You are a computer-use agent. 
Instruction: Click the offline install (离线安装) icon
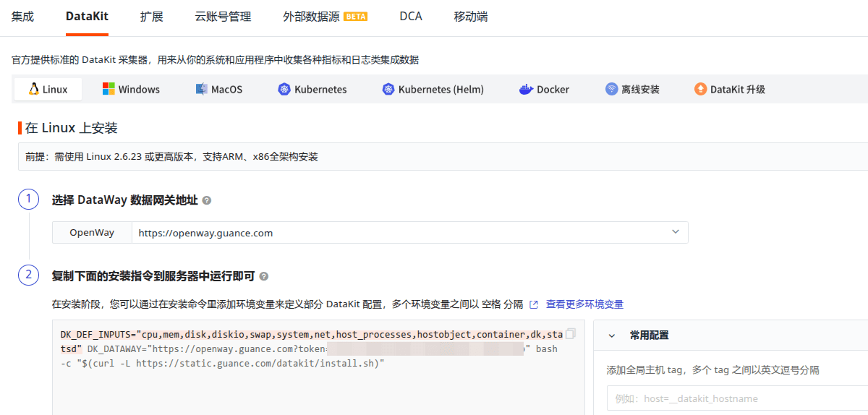click(x=612, y=90)
